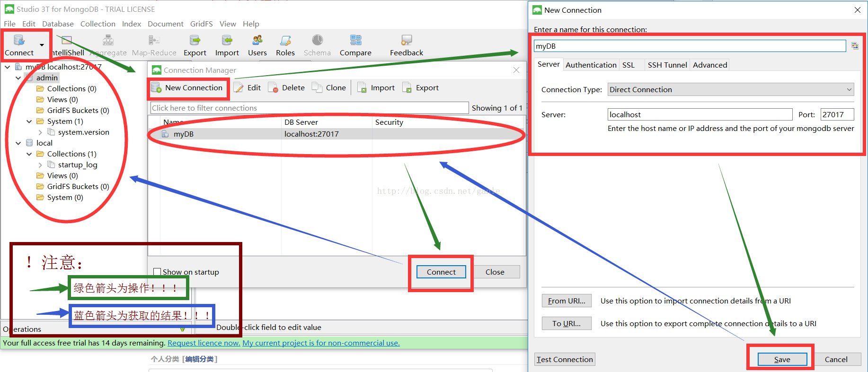Click Connect button in Connection Manager
Viewport: 868px width, 372px height.
(441, 272)
